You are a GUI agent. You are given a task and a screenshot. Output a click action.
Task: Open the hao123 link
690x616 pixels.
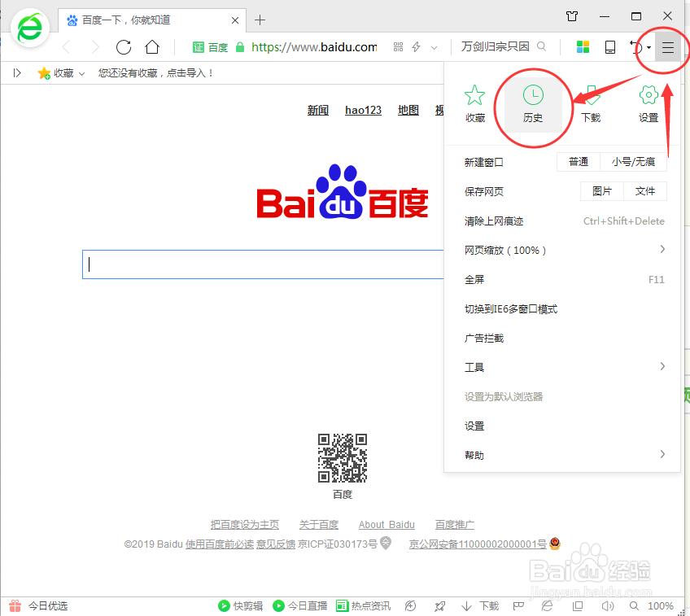363,110
